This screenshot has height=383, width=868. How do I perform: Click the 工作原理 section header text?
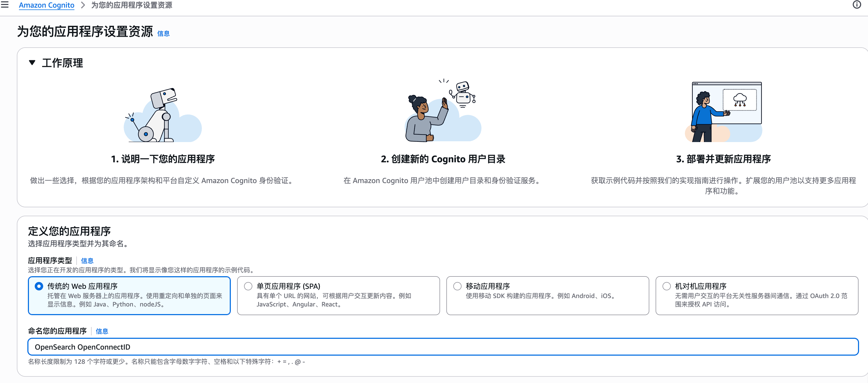click(x=62, y=63)
